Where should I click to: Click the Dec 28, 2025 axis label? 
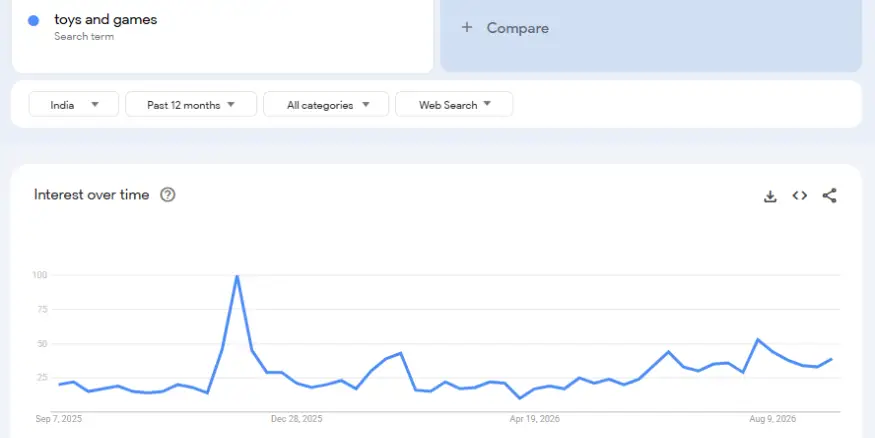(x=296, y=419)
